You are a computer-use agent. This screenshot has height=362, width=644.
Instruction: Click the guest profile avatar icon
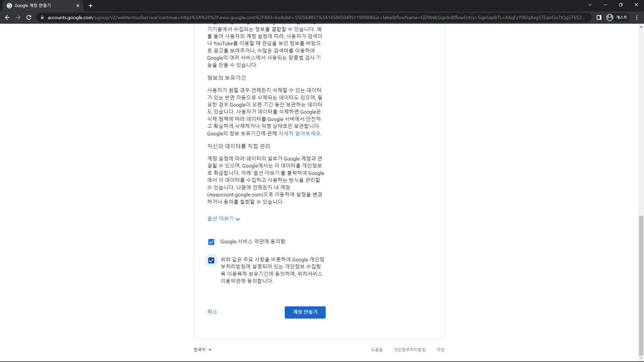tap(610, 17)
